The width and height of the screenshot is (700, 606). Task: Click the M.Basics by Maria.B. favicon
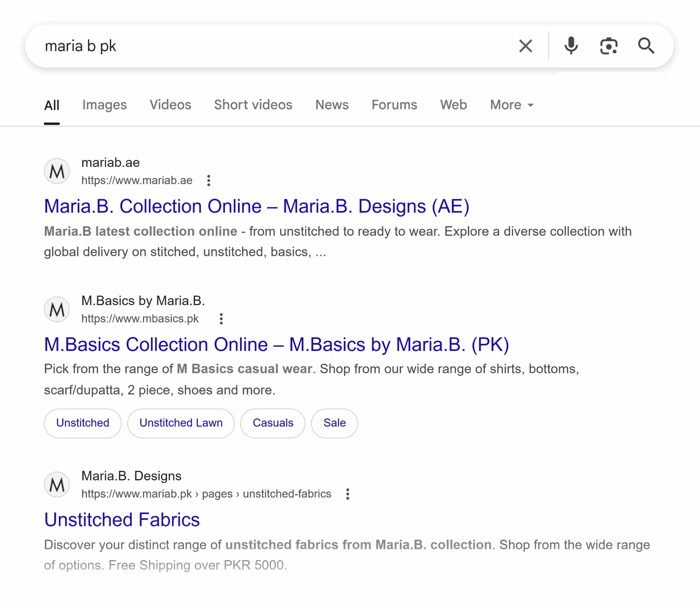point(57,309)
